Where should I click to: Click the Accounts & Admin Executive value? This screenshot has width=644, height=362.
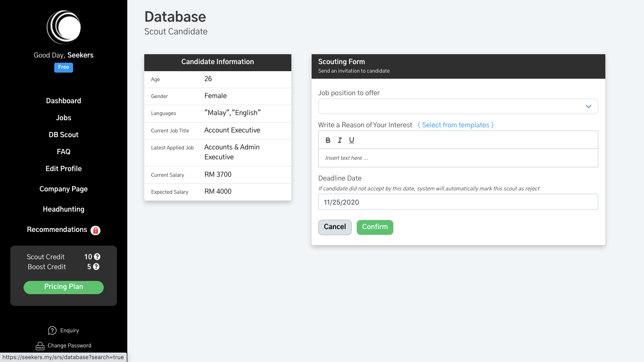coord(232,152)
